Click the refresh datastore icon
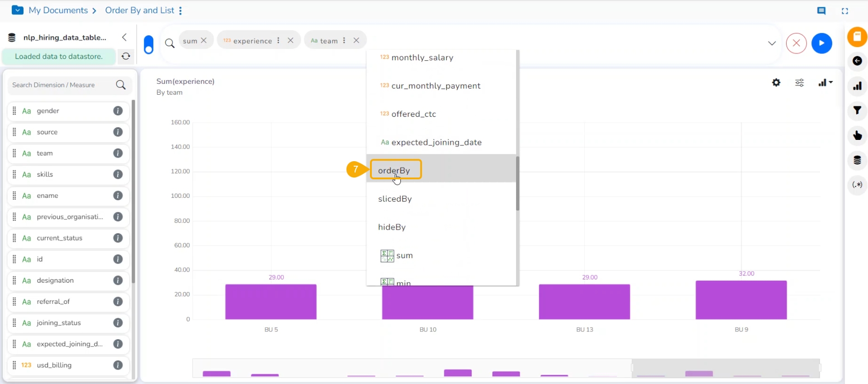The height and width of the screenshot is (384, 868). pyautogui.click(x=126, y=56)
